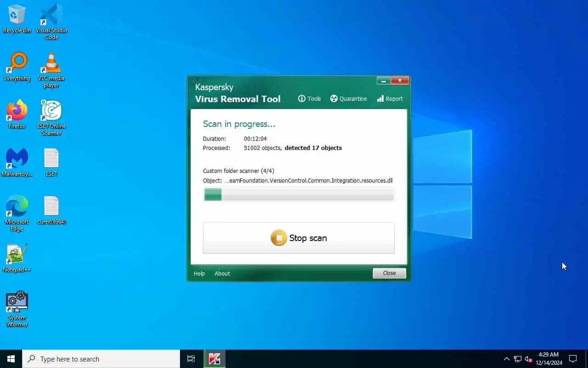Select the cureit(6964) file icon
This screenshot has width=588, height=368.
[51, 210]
